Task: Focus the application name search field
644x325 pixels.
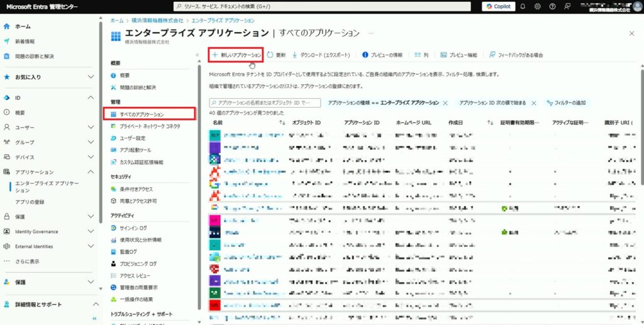Action: pos(265,103)
